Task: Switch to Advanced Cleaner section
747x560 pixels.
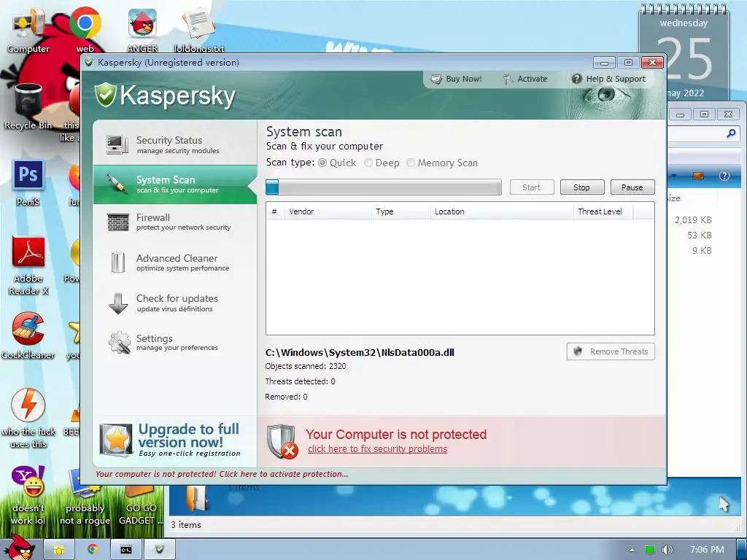Action: click(x=175, y=262)
